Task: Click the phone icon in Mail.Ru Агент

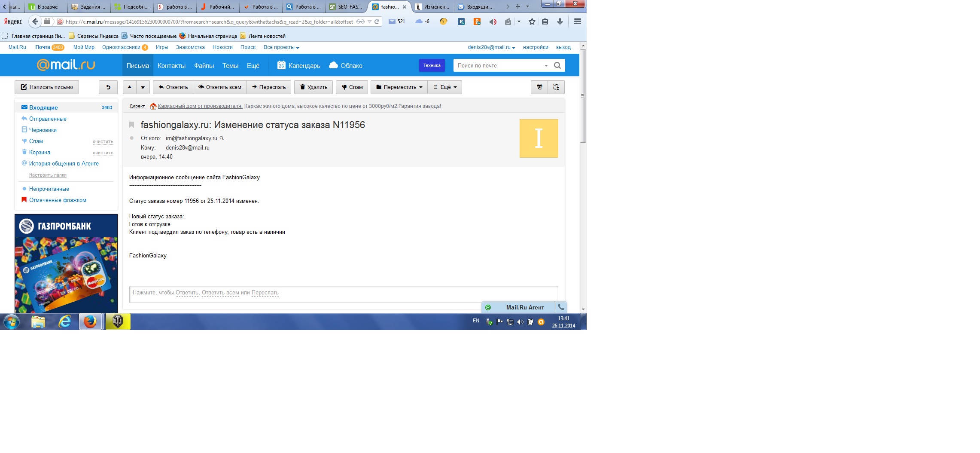Action: [x=561, y=307]
